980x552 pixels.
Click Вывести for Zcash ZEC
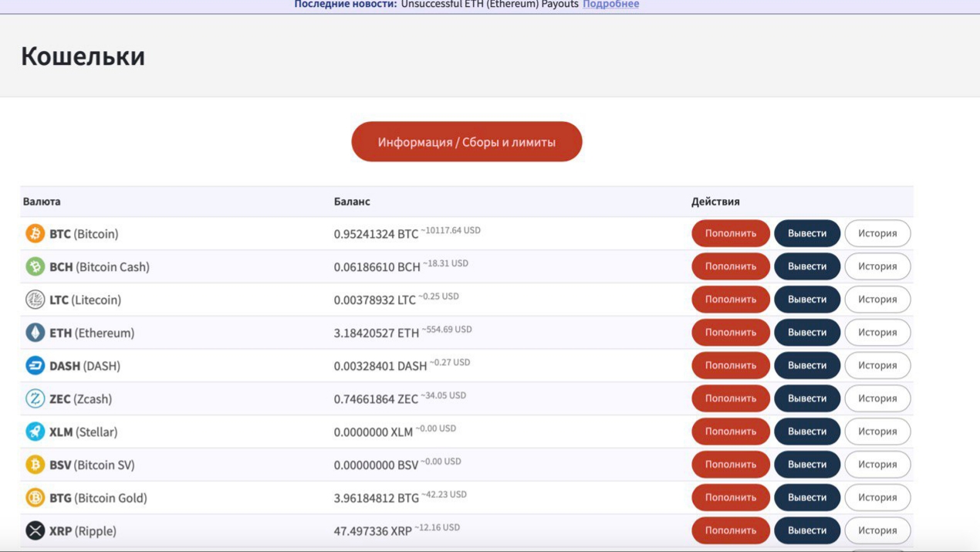click(807, 398)
